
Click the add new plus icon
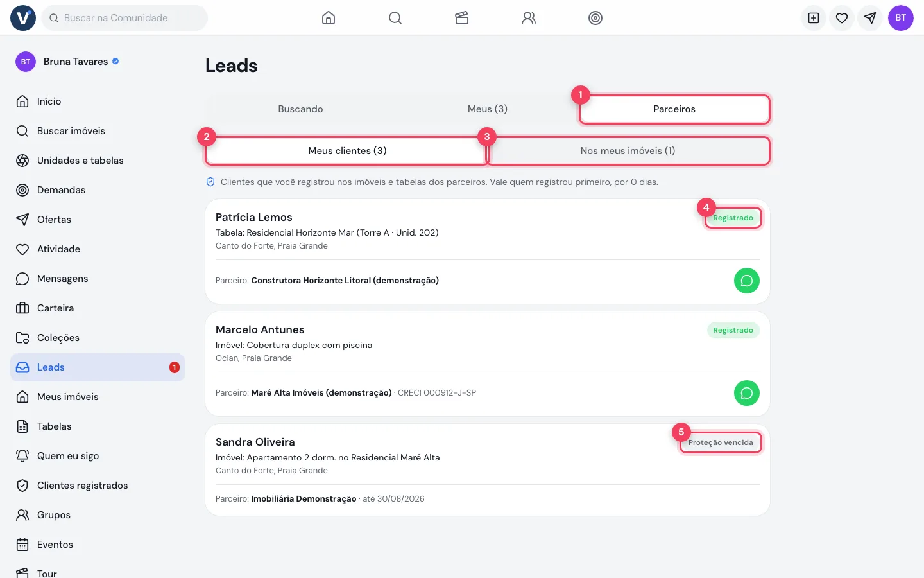[x=814, y=18]
